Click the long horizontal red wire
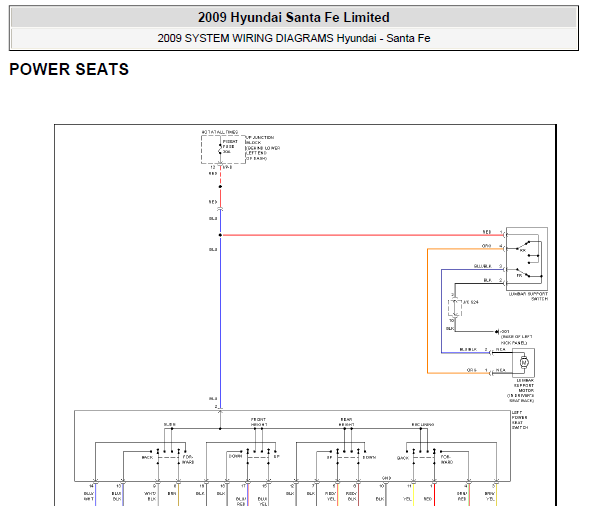605x506 pixels. point(362,235)
